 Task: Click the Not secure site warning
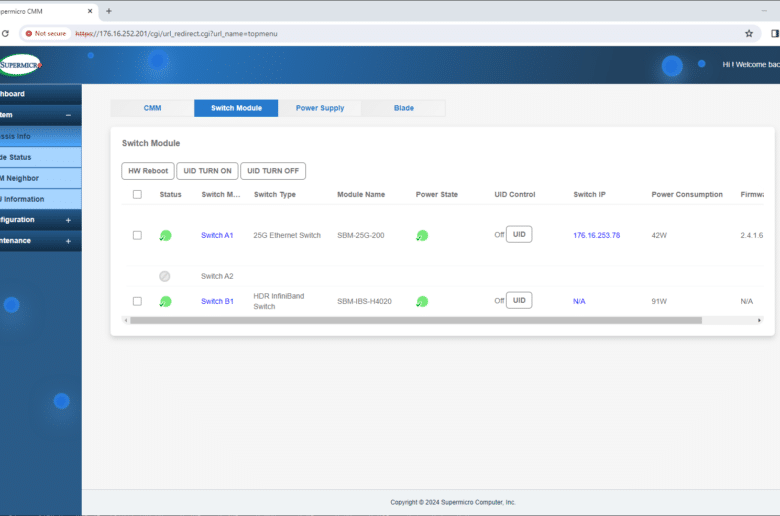point(46,34)
